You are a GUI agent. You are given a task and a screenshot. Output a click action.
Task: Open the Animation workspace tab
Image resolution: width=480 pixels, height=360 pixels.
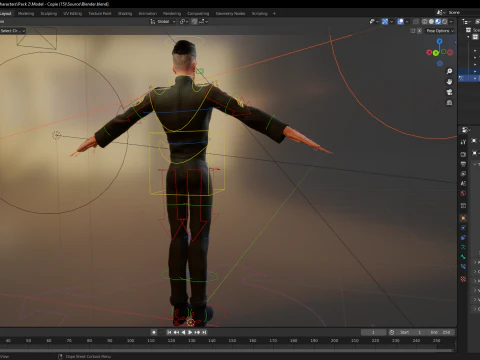[x=148, y=14]
